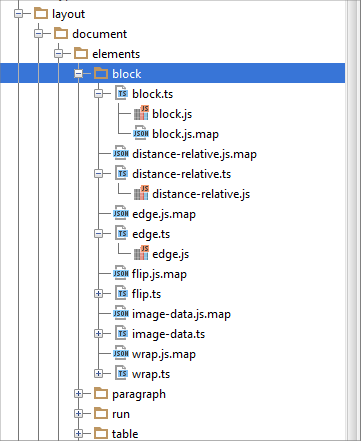The image size is (361, 441).
Task: Expand the run folder
Action: coord(78,414)
